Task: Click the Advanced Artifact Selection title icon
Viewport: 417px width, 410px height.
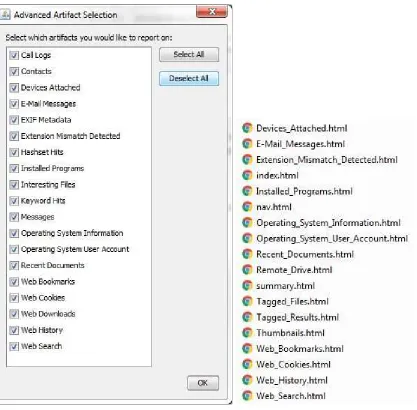Action: pos(5,15)
